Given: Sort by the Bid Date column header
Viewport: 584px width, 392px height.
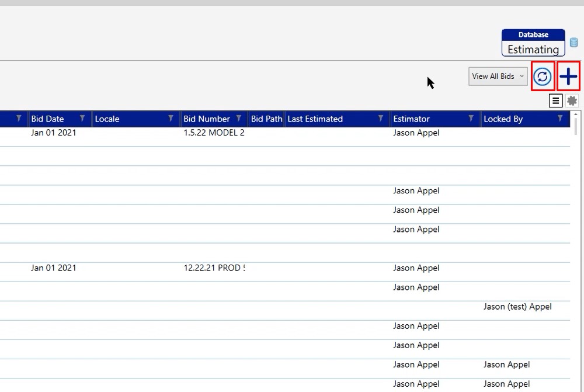Looking at the screenshot, I should pyautogui.click(x=48, y=119).
